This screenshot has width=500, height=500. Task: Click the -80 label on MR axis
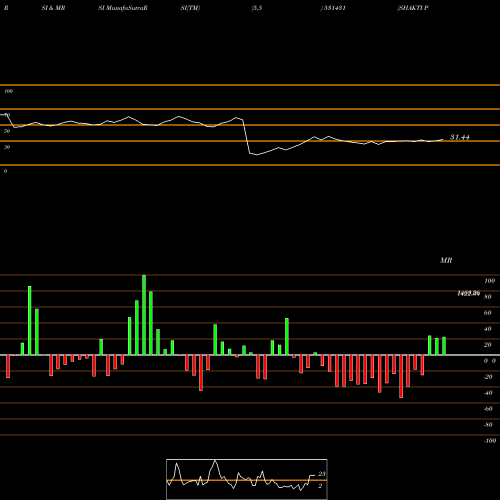click(x=488, y=425)
